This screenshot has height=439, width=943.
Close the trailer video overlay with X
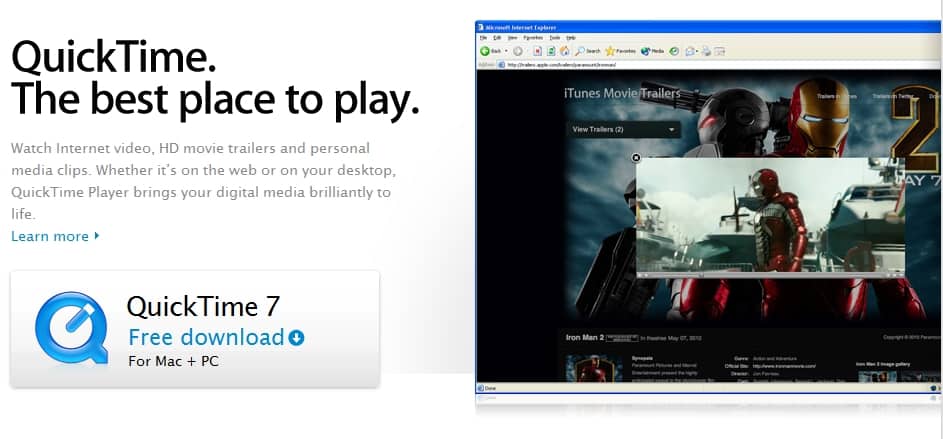click(x=636, y=158)
